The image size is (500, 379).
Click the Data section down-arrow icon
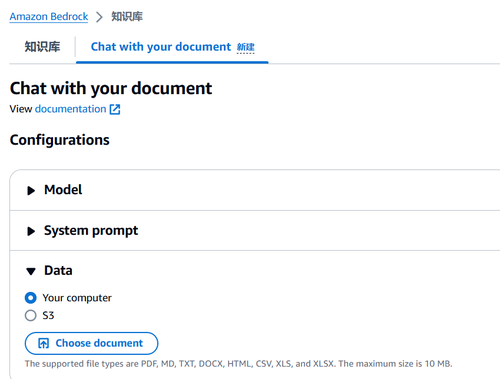point(31,271)
